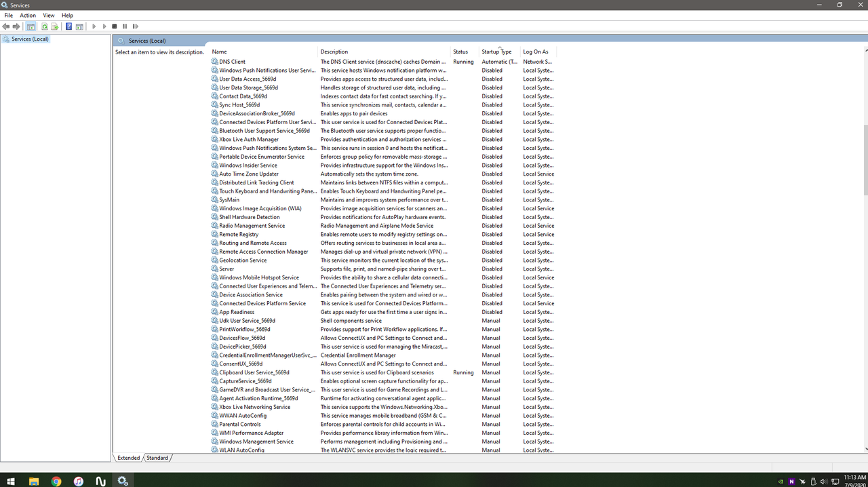The height and width of the screenshot is (487, 868).
Task: Click the Services gear icon in the taskbar
Action: click(x=123, y=481)
